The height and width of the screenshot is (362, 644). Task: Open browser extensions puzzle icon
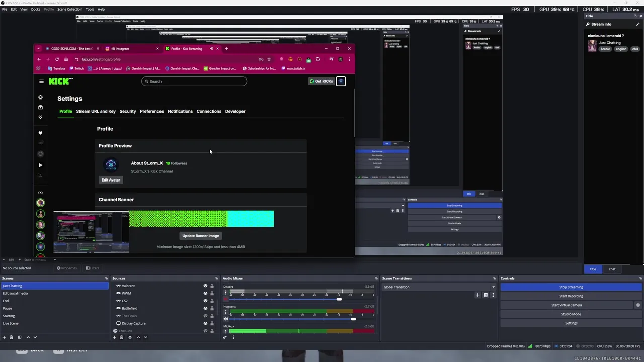[317, 59]
